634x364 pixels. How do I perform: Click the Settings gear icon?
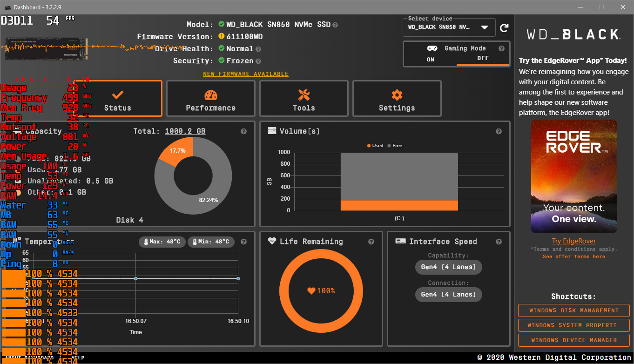(x=397, y=95)
